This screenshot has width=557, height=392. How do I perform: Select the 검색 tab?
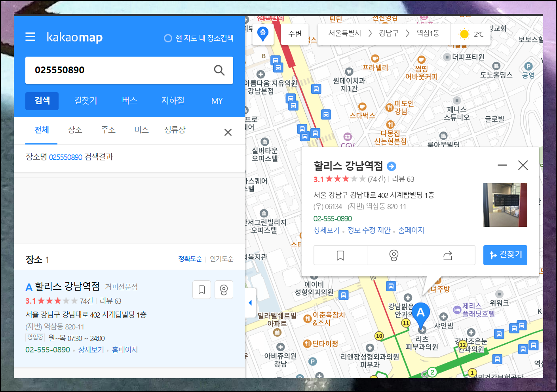(x=42, y=101)
